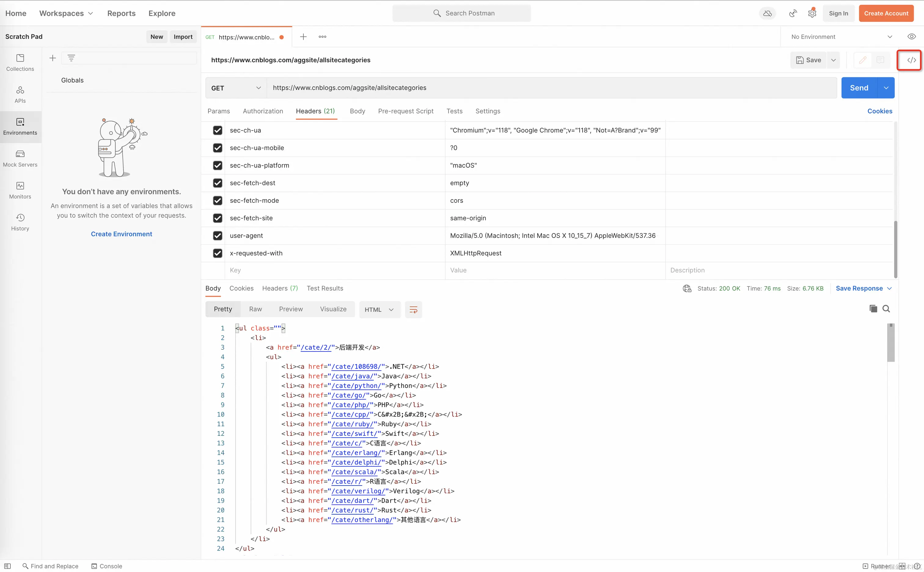Click the code snippet icon
Image resolution: width=924 pixels, height=572 pixels.
[x=911, y=60]
